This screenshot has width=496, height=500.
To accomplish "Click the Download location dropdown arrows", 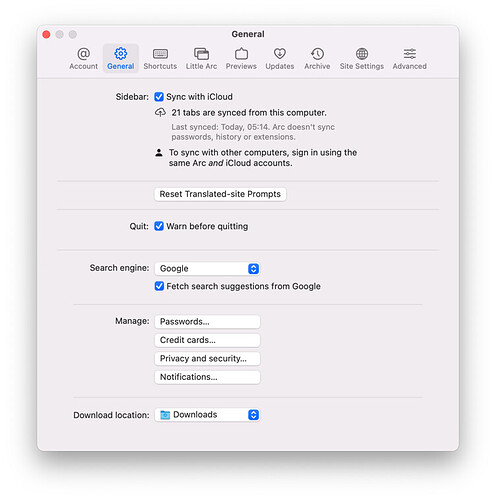I will tap(253, 415).
